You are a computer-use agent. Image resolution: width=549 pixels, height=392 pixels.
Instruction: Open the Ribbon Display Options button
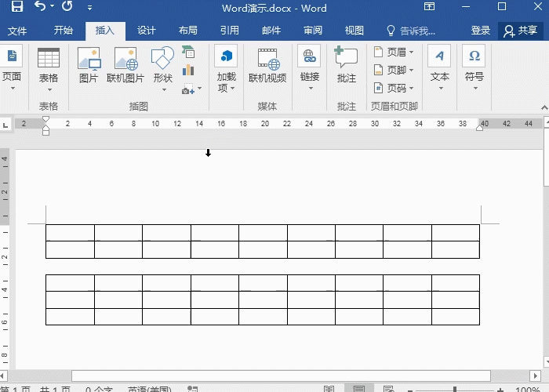coord(429,6)
